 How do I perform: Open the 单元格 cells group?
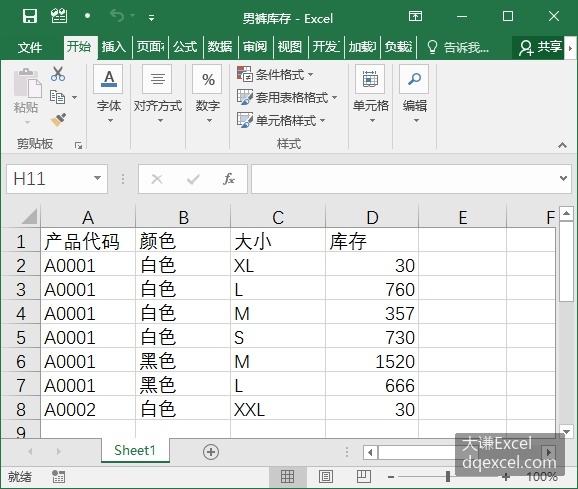370,94
